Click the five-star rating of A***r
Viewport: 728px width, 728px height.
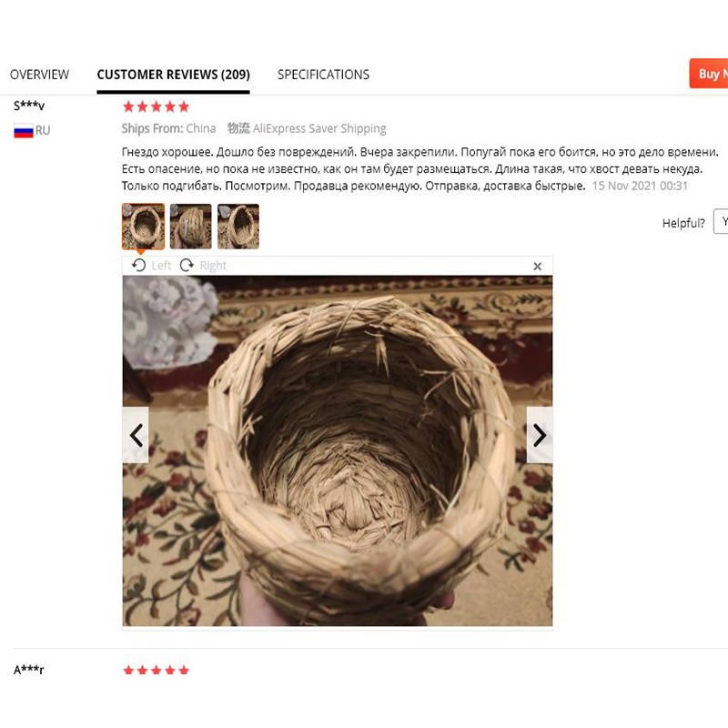point(156,670)
